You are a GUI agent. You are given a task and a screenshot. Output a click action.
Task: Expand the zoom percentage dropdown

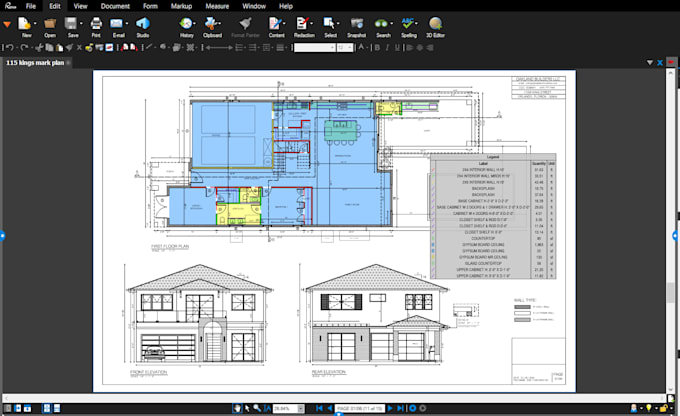[x=300, y=408]
